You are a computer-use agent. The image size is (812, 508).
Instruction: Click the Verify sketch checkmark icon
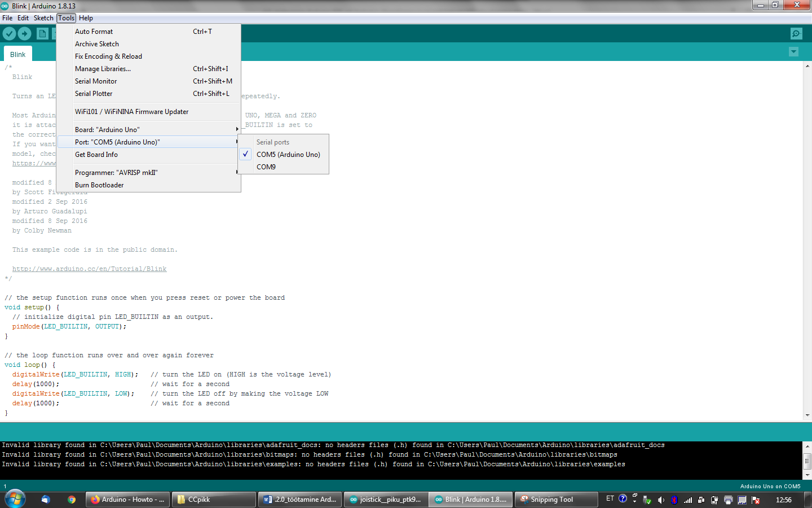tap(9, 34)
